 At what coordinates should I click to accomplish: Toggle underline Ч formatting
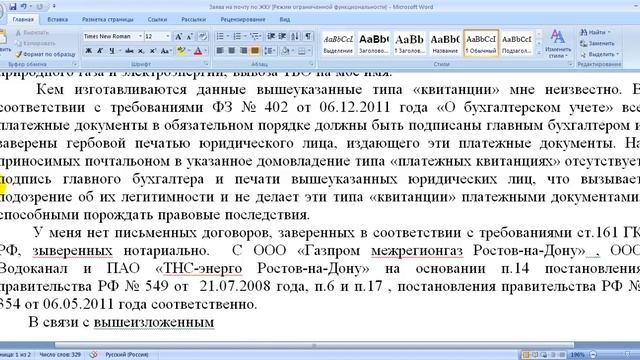112,51
